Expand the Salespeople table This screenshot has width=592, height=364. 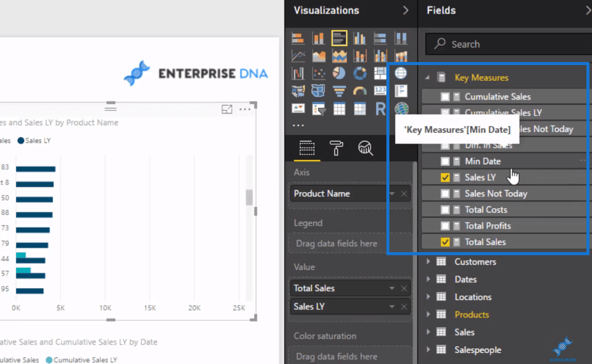pos(428,349)
